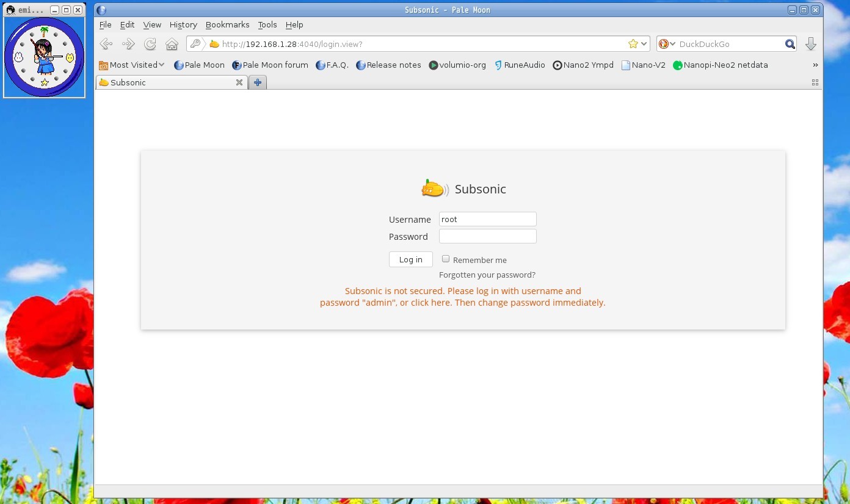
Task: Click into the Password field
Action: [x=487, y=237]
